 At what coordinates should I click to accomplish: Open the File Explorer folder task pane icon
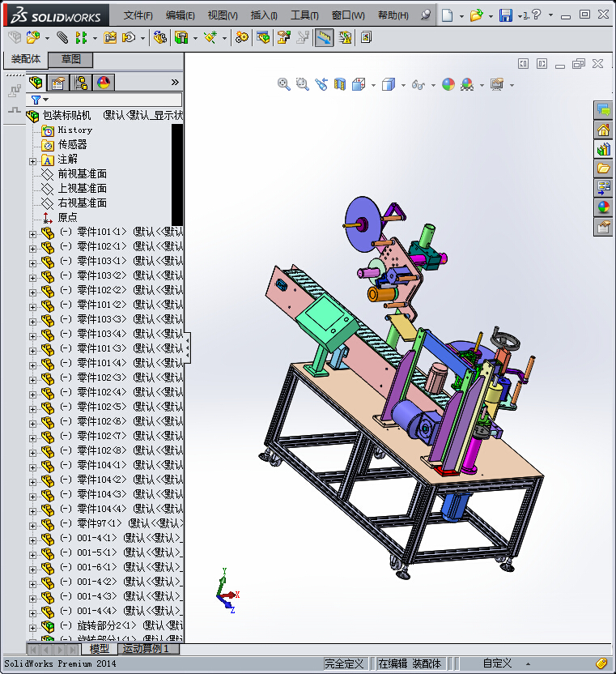603,168
